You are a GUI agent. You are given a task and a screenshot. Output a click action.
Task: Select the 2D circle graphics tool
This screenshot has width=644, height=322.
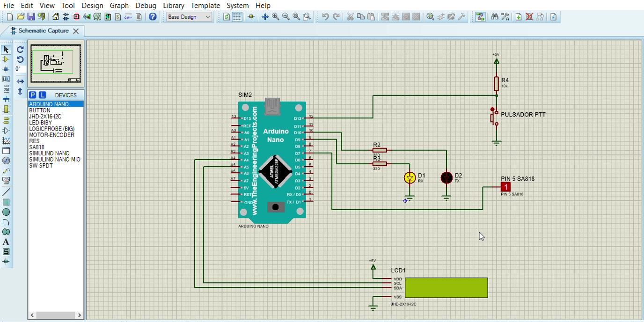[6, 212]
